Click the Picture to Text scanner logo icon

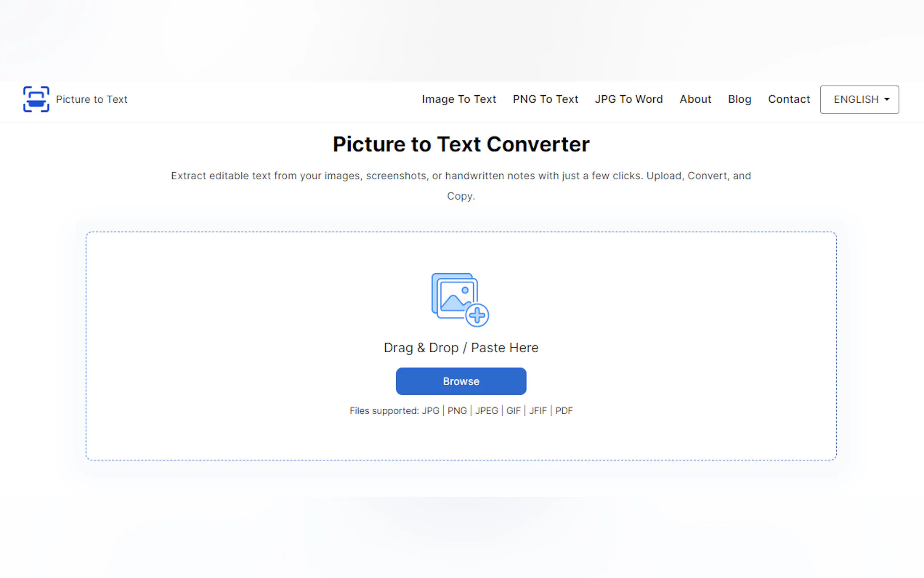click(36, 99)
